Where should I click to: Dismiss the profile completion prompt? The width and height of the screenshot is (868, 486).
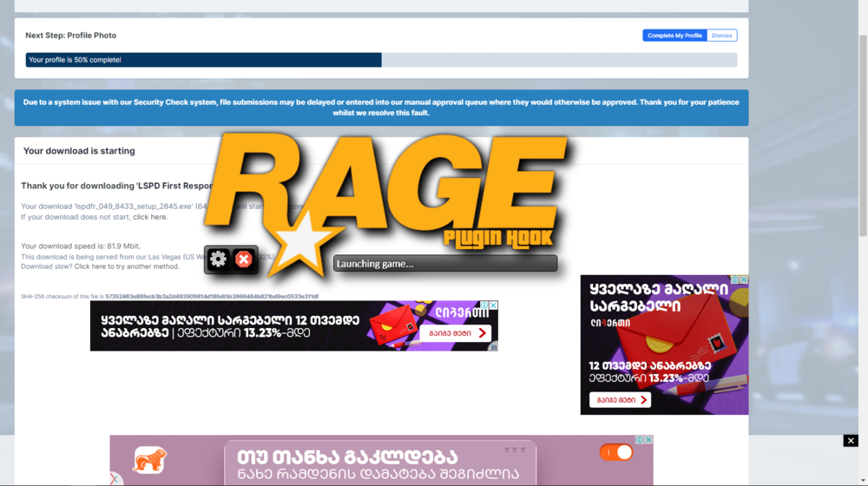721,36
